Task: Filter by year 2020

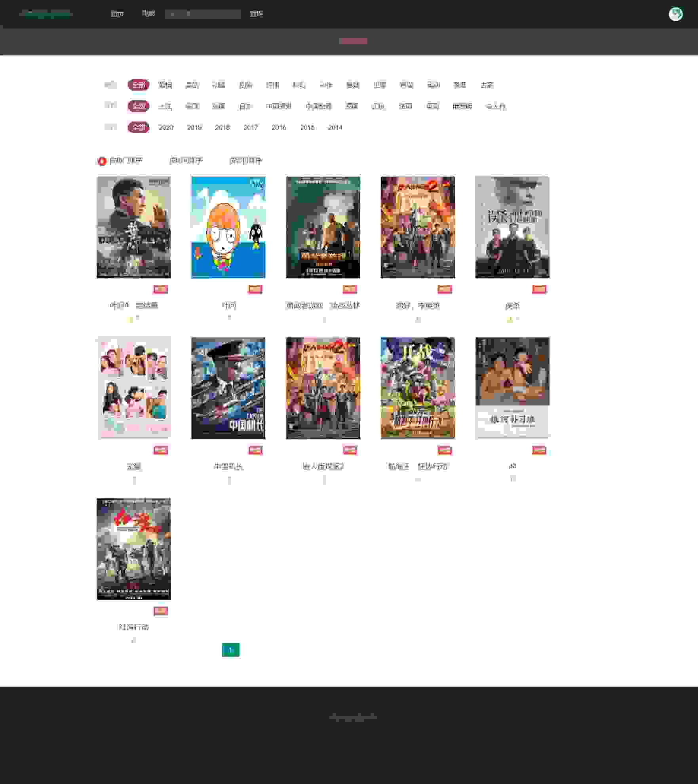Action: point(166,127)
